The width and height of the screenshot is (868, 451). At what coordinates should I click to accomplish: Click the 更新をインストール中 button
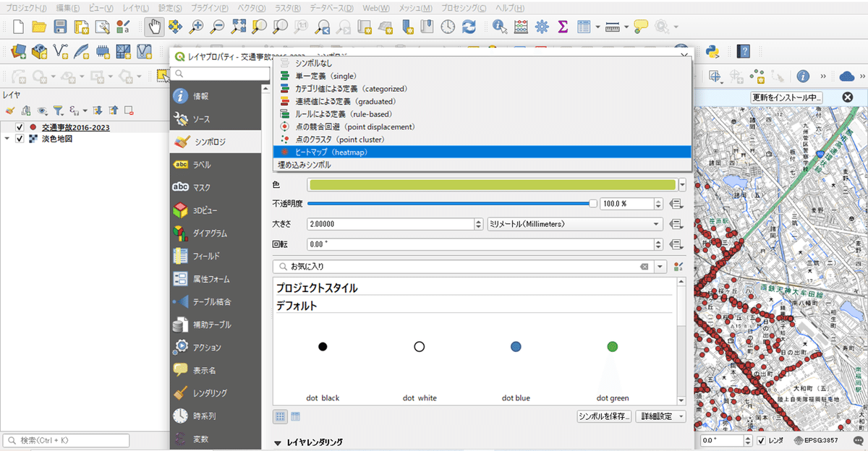click(787, 97)
